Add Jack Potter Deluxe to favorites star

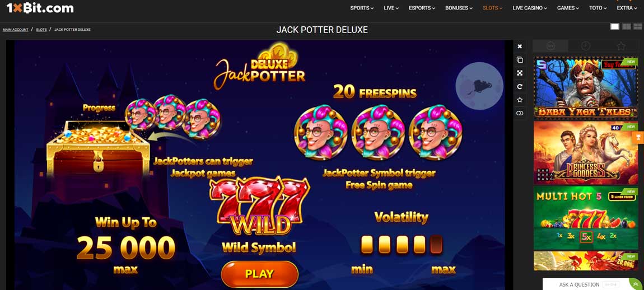(520, 100)
